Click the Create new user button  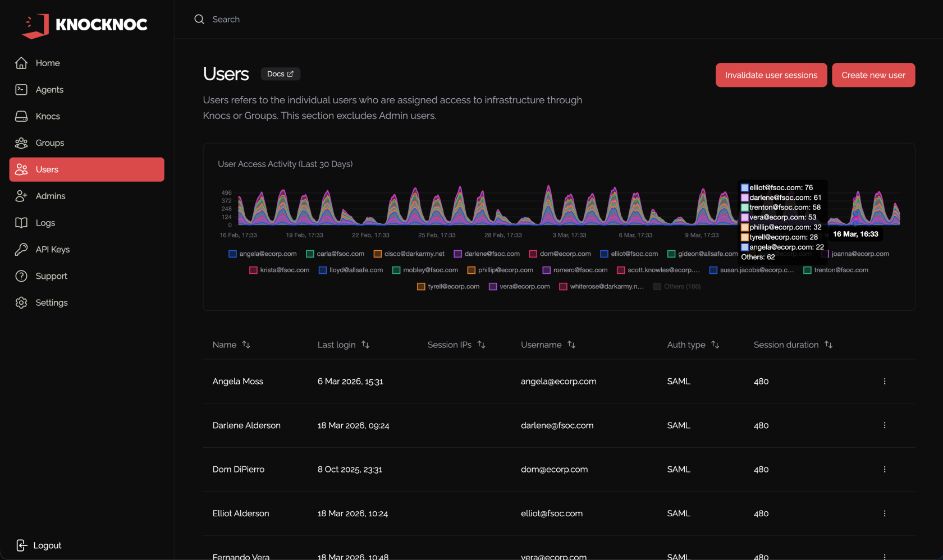[x=873, y=75]
